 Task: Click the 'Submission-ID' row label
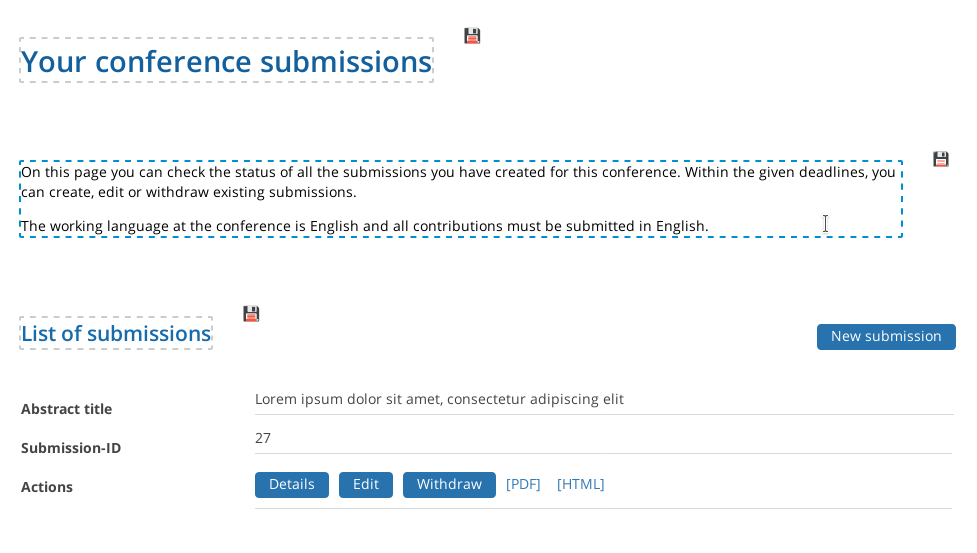pyautogui.click(x=71, y=448)
